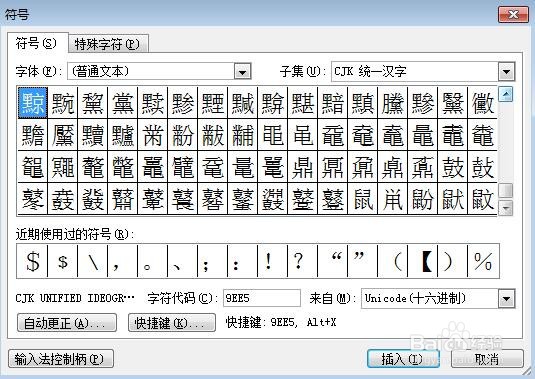Select the opening quotation mark recent symbol
The height and width of the screenshot is (379, 535).
[333, 261]
